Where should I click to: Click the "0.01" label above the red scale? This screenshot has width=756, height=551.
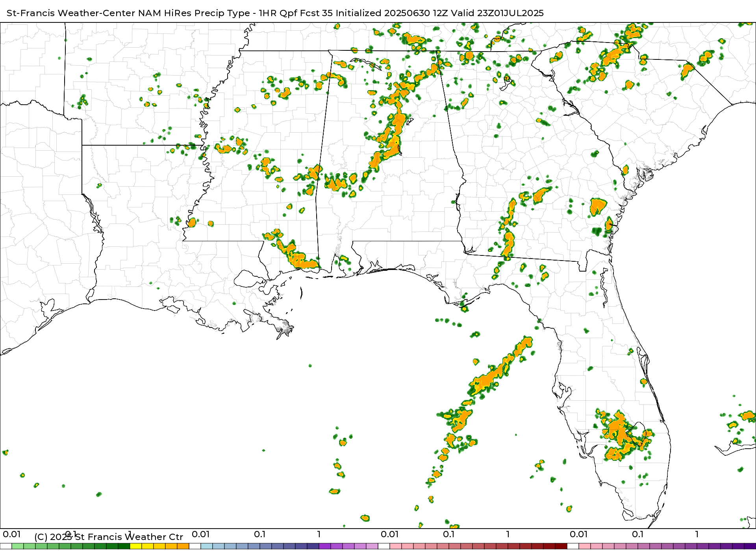(x=390, y=534)
